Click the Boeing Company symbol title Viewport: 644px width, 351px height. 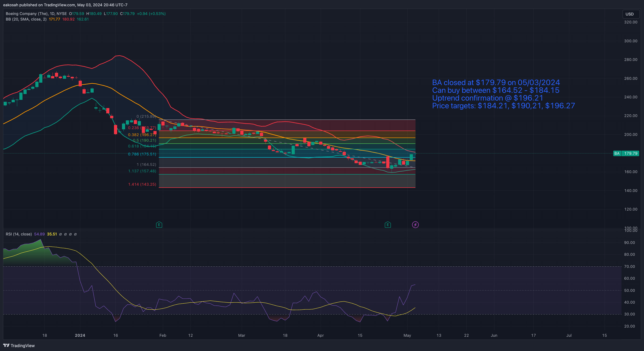(36, 14)
